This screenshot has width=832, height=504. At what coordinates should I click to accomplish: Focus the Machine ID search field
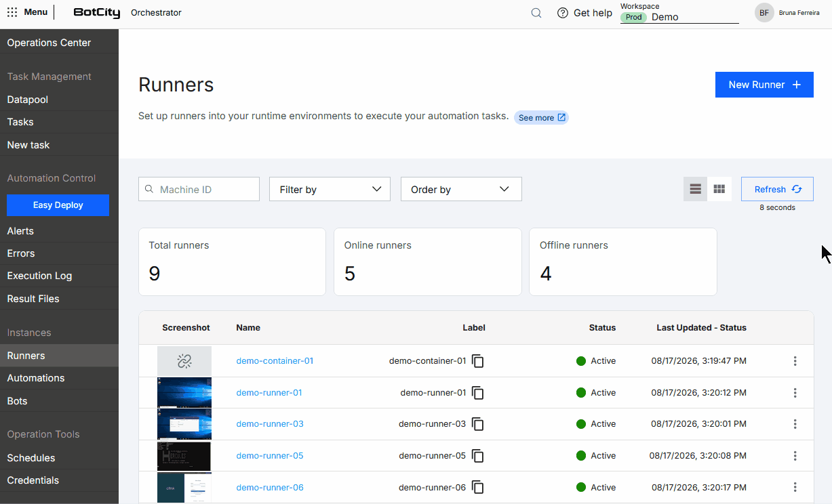pyautogui.click(x=199, y=190)
